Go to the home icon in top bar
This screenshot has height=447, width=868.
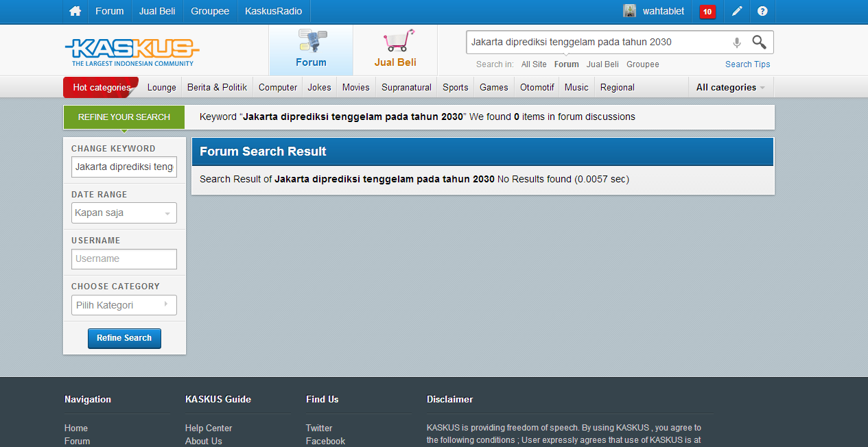[x=75, y=11]
